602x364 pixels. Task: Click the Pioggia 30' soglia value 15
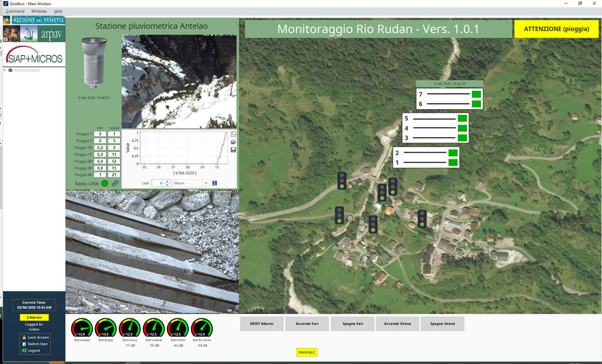[x=114, y=168]
